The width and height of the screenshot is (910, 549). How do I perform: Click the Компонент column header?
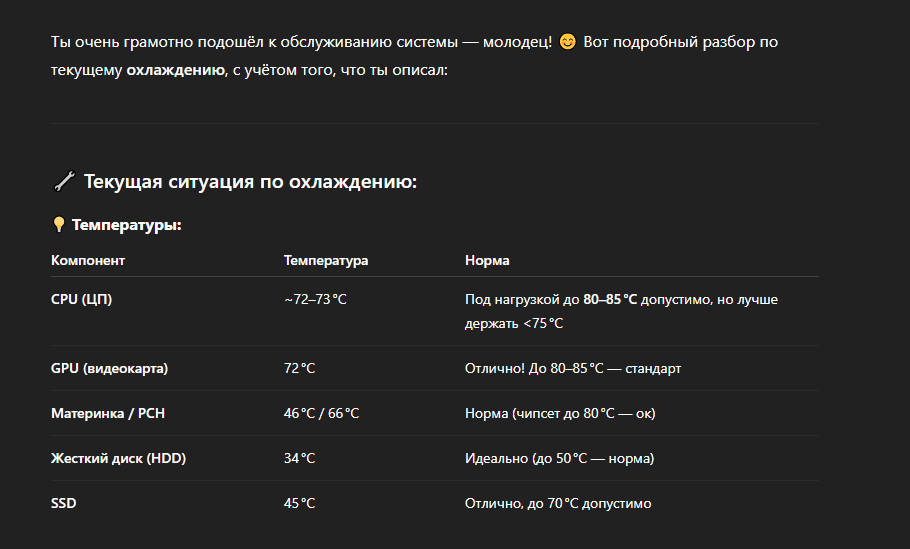[88, 261]
